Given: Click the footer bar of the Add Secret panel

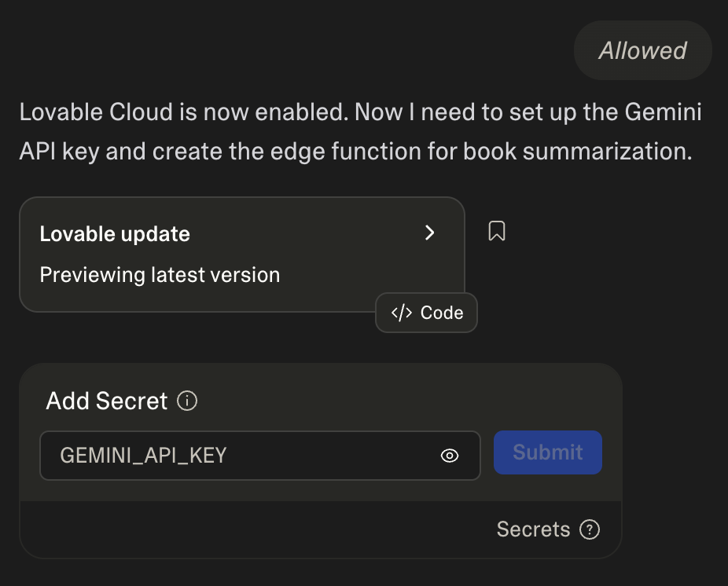Looking at the screenshot, I should 259,529.
